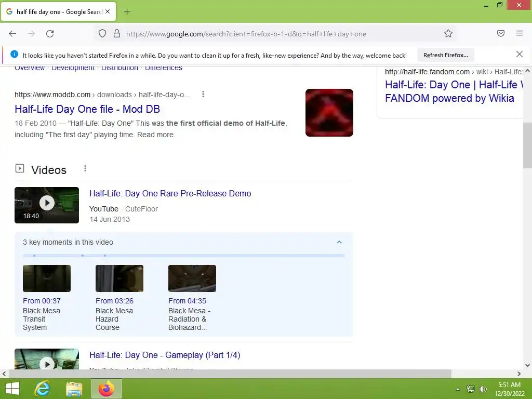Click the scroll right arrow of horizontal scrollbar
The height and width of the screenshot is (399, 532).
519,374
